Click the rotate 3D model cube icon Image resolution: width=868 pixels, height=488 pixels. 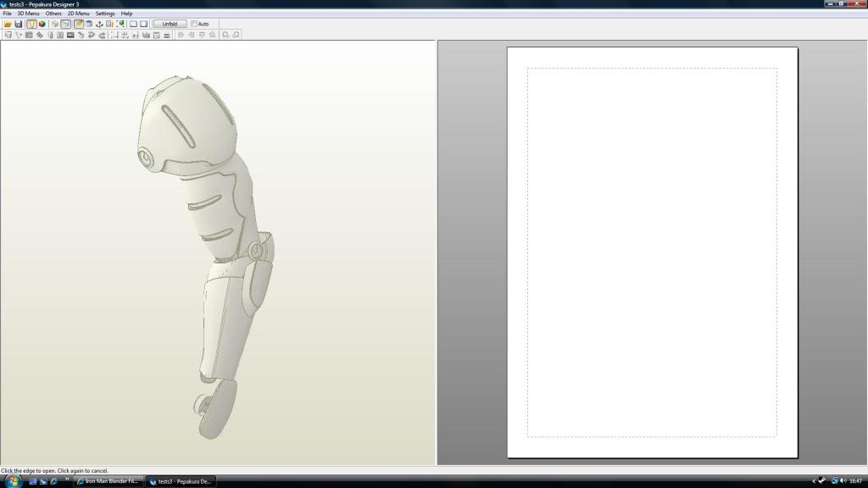click(x=55, y=24)
